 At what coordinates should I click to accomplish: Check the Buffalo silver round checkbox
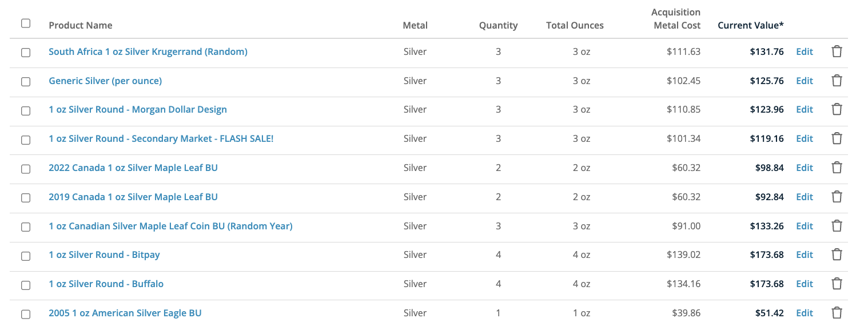click(x=26, y=285)
